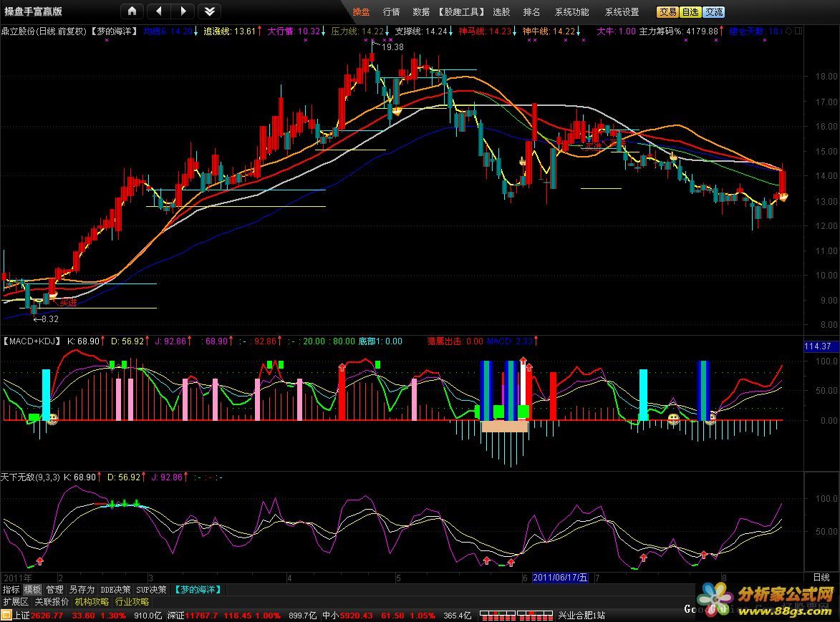This screenshot has height=622, width=840.
Task: Click the 支撑线: 14.24 indicator value
Action: [420, 31]
